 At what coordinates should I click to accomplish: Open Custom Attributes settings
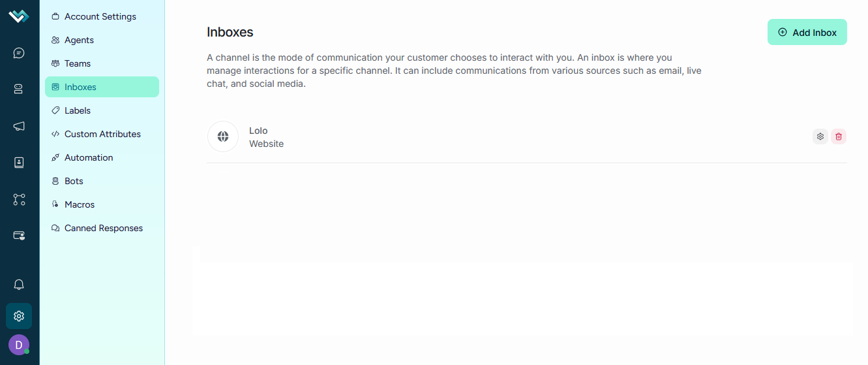(102, 134)
